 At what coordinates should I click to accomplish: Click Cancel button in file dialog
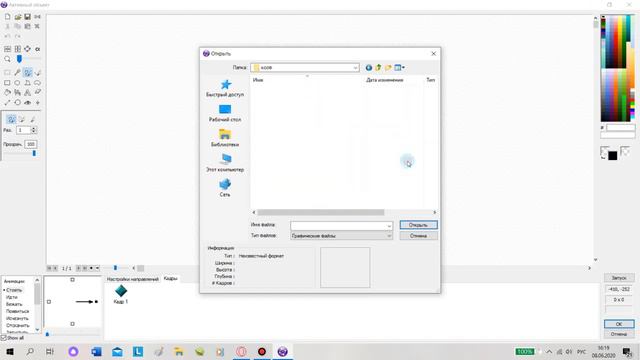click(418, 236)
